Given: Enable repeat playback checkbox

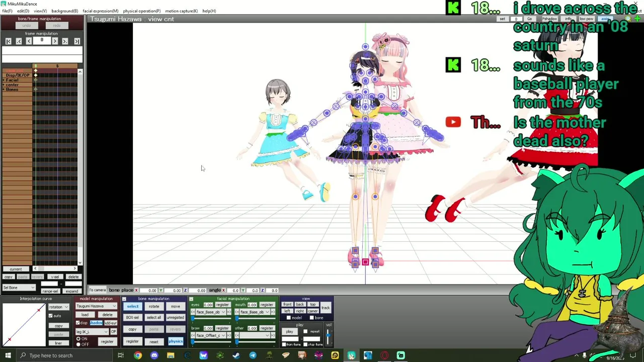Looking at the screenshot, I should 305,332.
